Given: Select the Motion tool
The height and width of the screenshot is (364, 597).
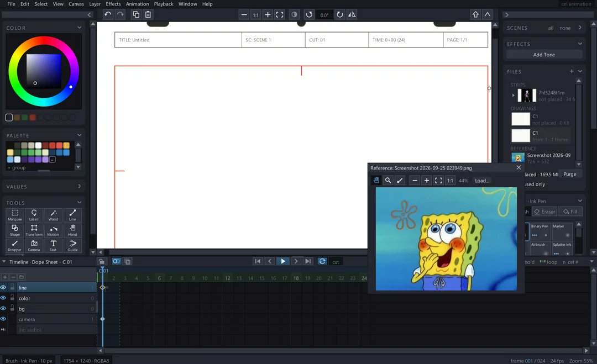Looking at the screenshot, I should [x=53, y=230].
